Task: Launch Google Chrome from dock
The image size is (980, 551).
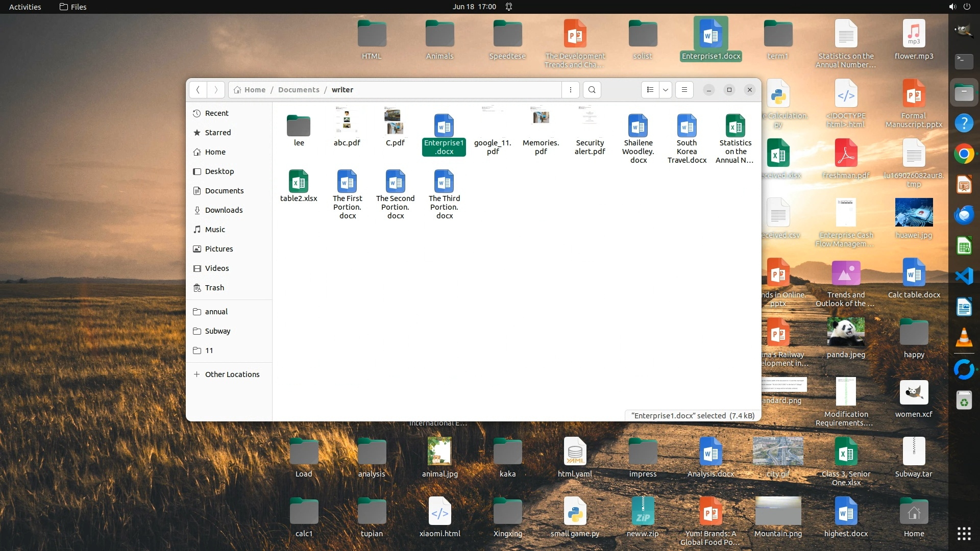Action: coord(964,154)
